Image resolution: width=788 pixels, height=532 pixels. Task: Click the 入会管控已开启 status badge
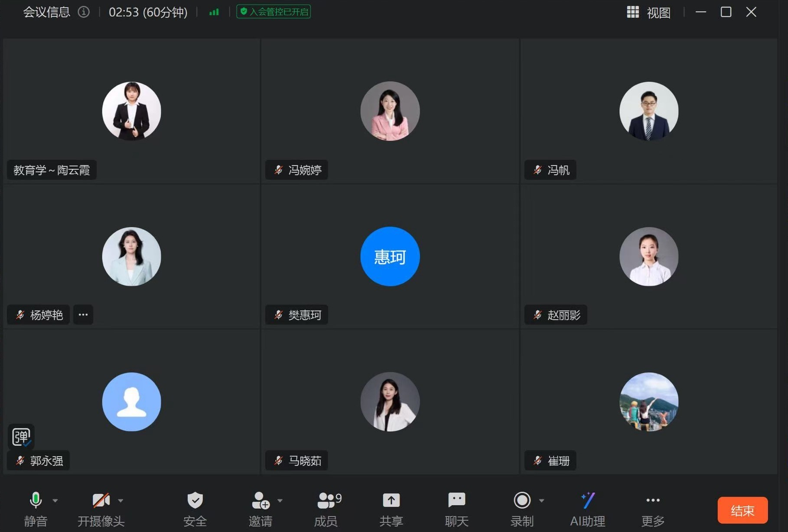274,12
